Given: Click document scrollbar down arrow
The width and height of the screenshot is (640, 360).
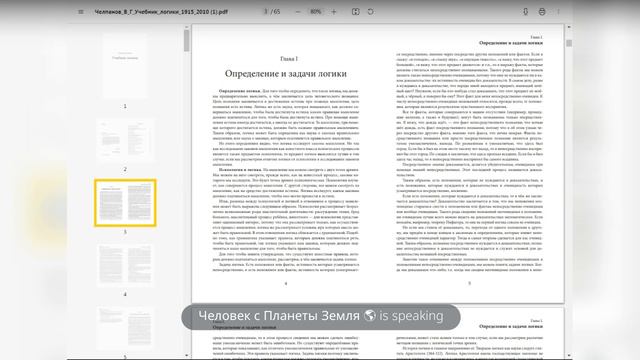Looking at the screenshot, I should point(569,356).
